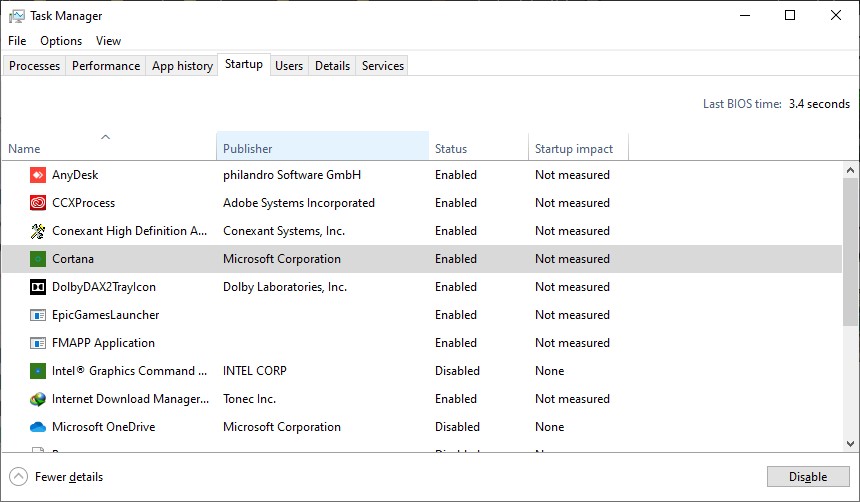The width and height of the screenshot is (860, 502).
Task: Click the Intel Graphics Command icon
Action: coord(38,371)
